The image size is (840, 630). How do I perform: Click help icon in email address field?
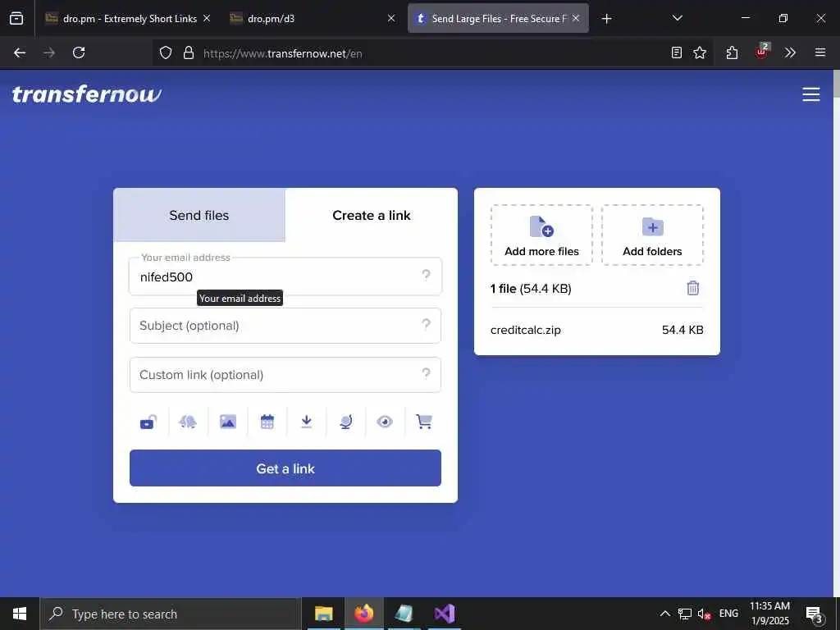coord(426,276)
